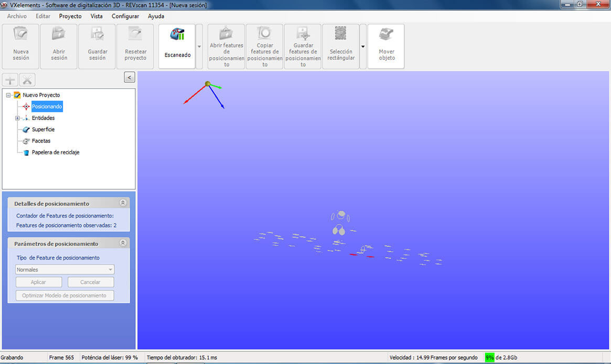The height and width of the screenshot is (364, 611).
Task: Select the Superficie tree item
Action: pos(43,130)
